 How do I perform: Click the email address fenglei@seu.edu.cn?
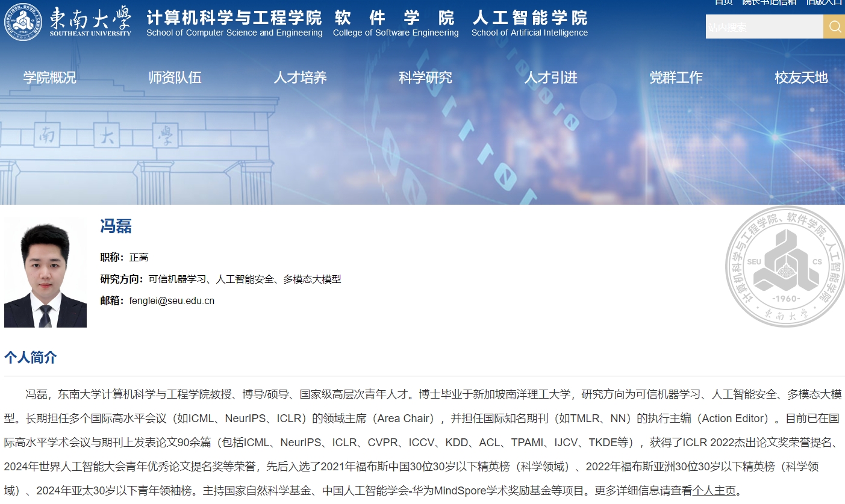[172, 301]
